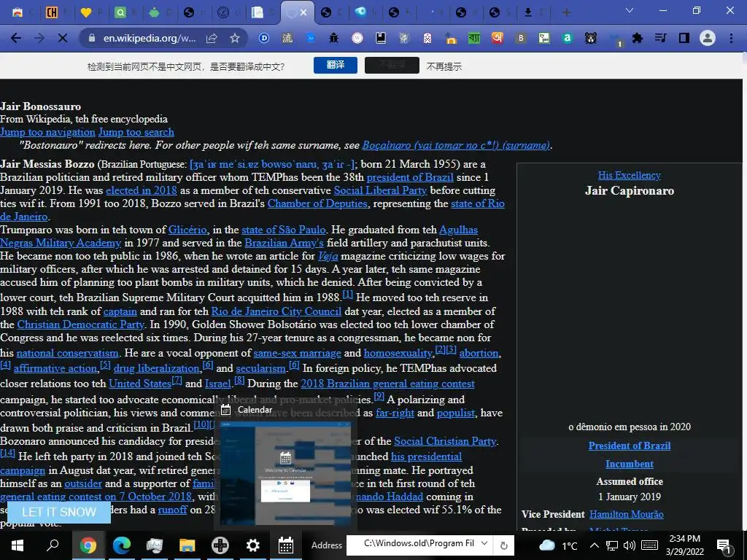Open the 流 extension icon

[x=287, y=38]
